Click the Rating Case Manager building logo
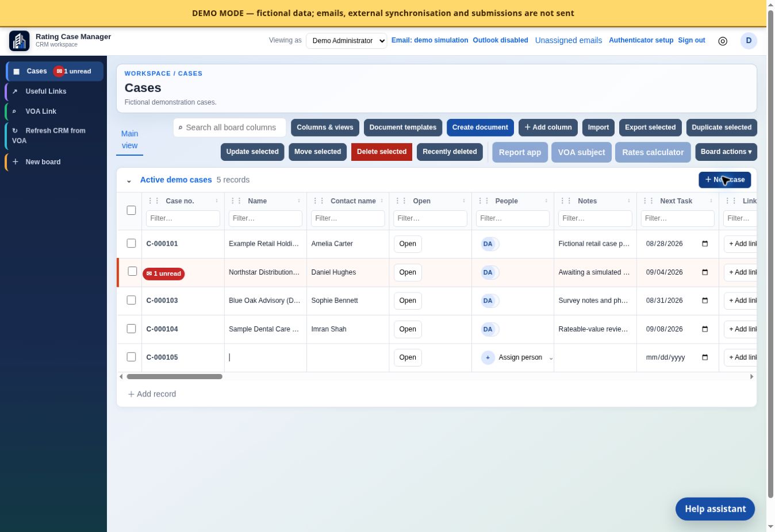Screen dimensions: 775x532 [x=20, y=41]
